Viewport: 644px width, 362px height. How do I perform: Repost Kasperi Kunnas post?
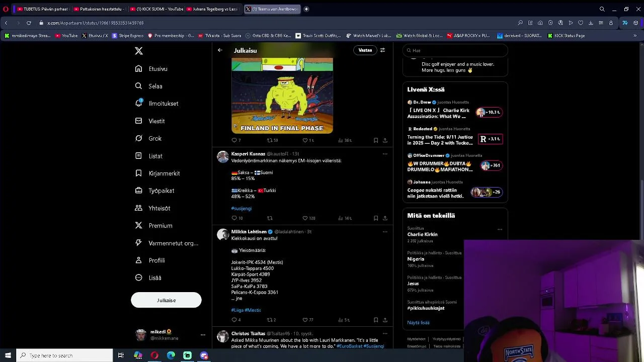(270, 218)
